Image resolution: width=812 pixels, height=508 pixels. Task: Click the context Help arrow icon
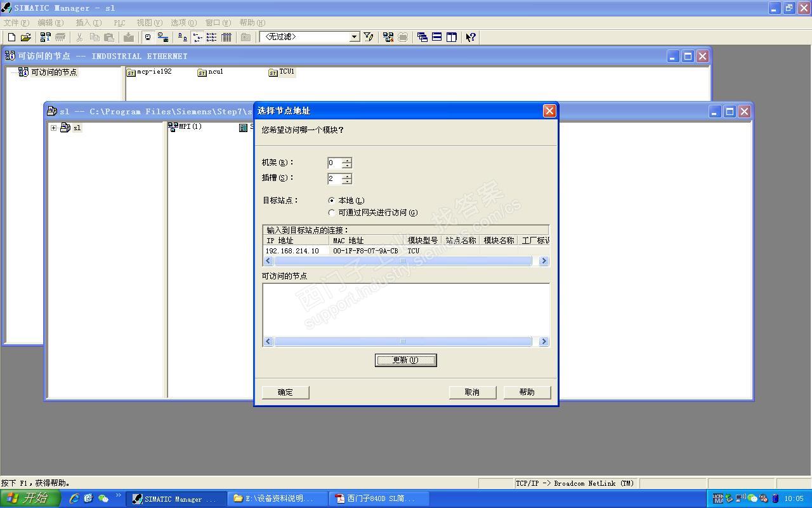coord(471,37)
